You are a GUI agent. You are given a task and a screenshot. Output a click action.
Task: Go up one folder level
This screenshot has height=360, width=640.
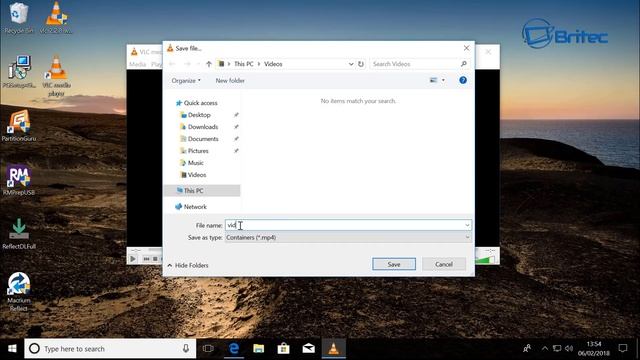(x=209, y=64)
